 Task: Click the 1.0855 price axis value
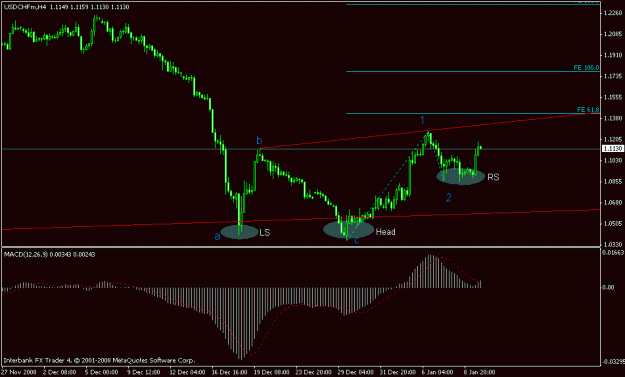[613, 181]
